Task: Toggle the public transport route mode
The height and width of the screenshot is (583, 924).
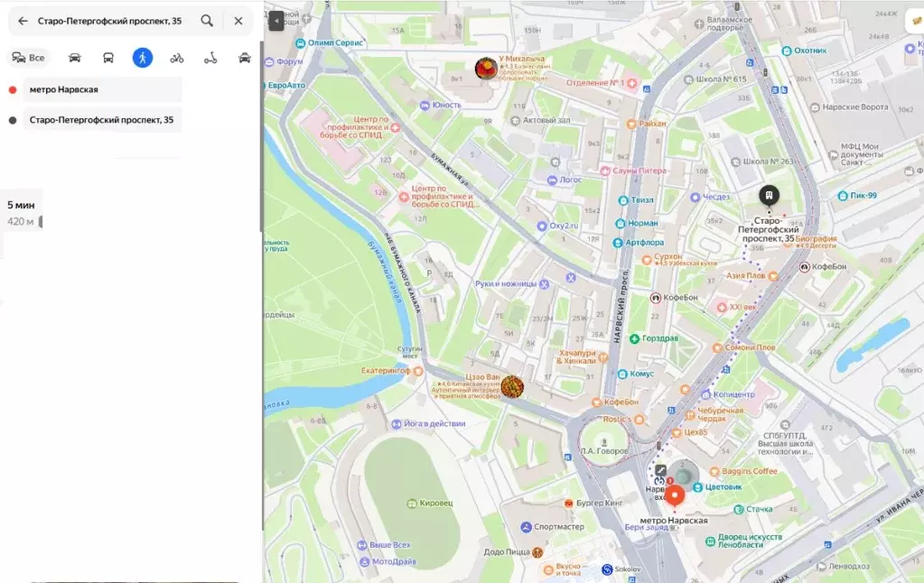Action: point(108,57)
